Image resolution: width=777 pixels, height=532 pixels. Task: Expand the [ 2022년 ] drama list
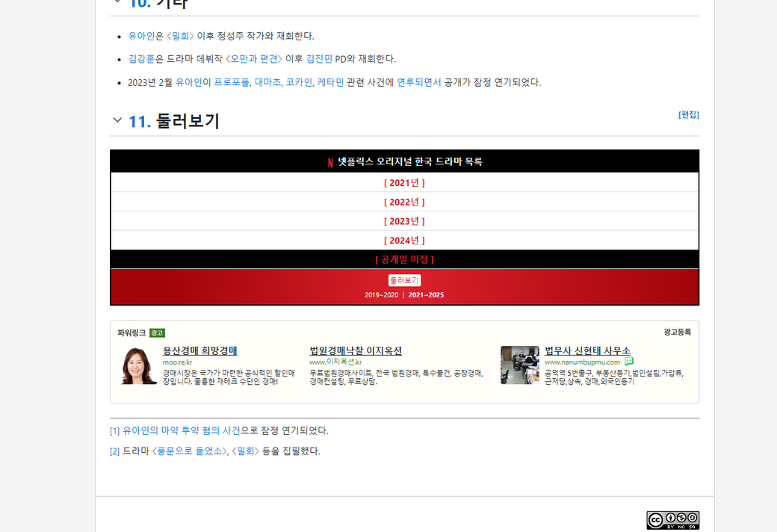click(x=404, y=202)
